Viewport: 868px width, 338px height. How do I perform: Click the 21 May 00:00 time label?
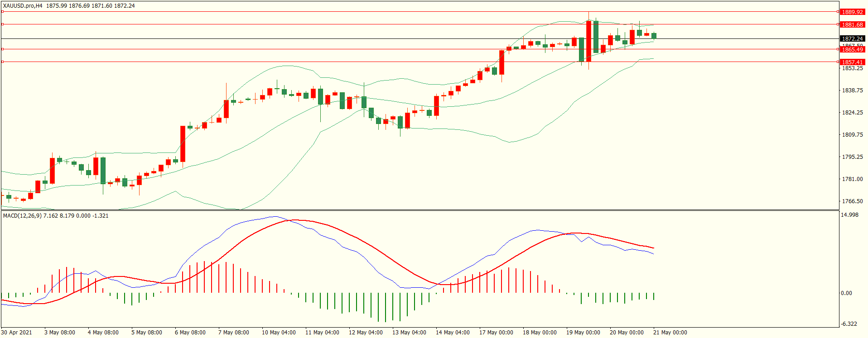tap(670, 333)
